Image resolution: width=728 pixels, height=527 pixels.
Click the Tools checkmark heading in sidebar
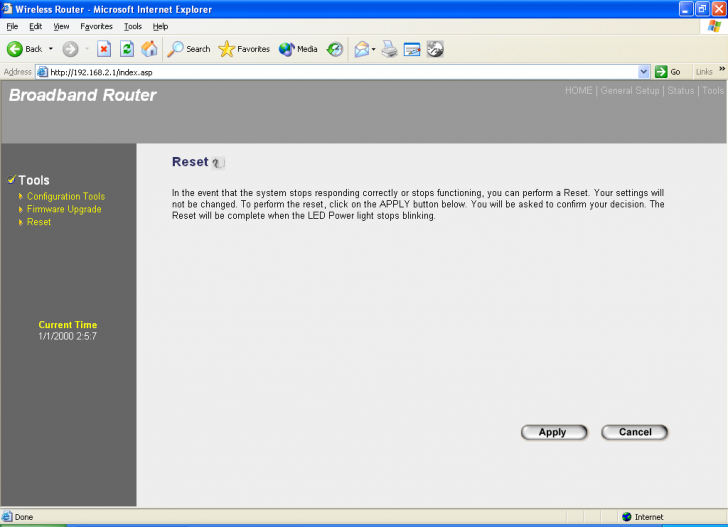pos(29,180)
